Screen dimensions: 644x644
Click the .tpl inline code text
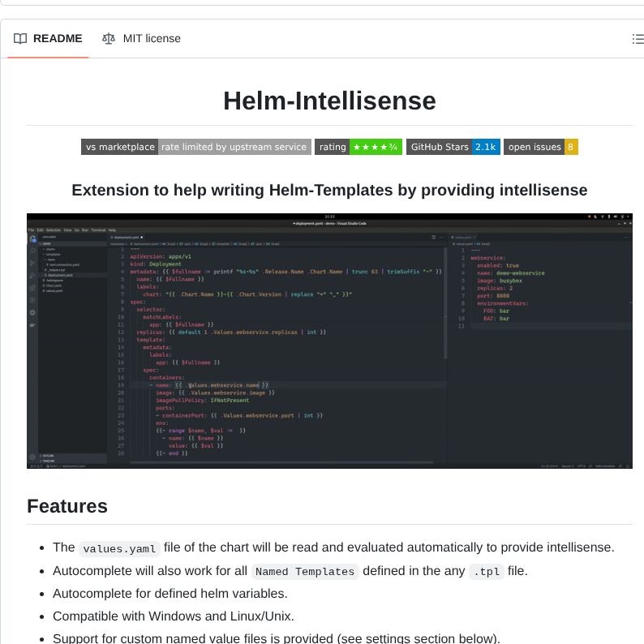click(487, 571)
